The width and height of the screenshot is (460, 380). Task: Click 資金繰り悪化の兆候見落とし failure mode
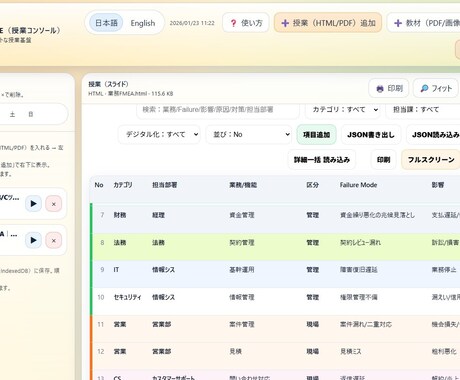coord(377,215)
